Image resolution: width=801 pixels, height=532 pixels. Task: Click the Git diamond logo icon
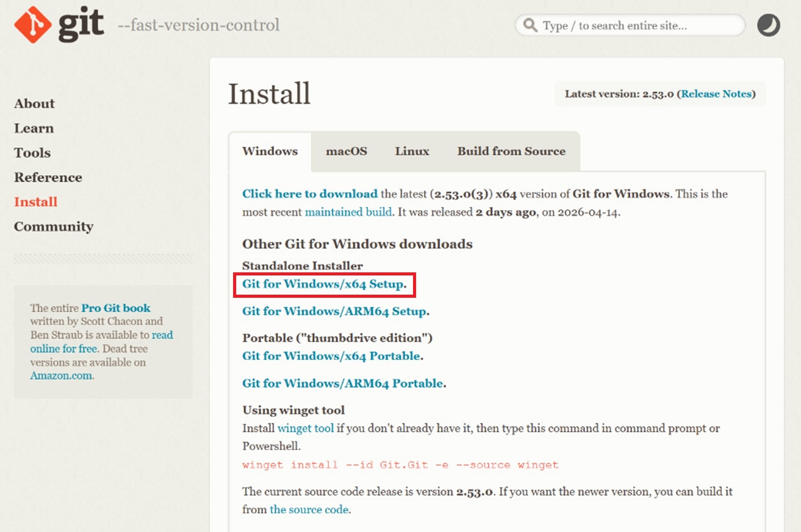pyautogui.click(x=33, y=25)
